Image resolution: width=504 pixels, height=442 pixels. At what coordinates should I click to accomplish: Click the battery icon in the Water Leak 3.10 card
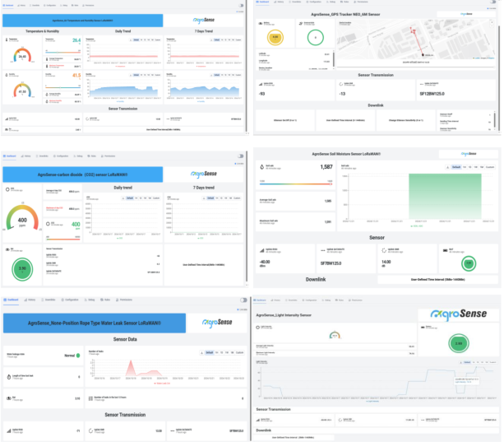pos(9,398)
